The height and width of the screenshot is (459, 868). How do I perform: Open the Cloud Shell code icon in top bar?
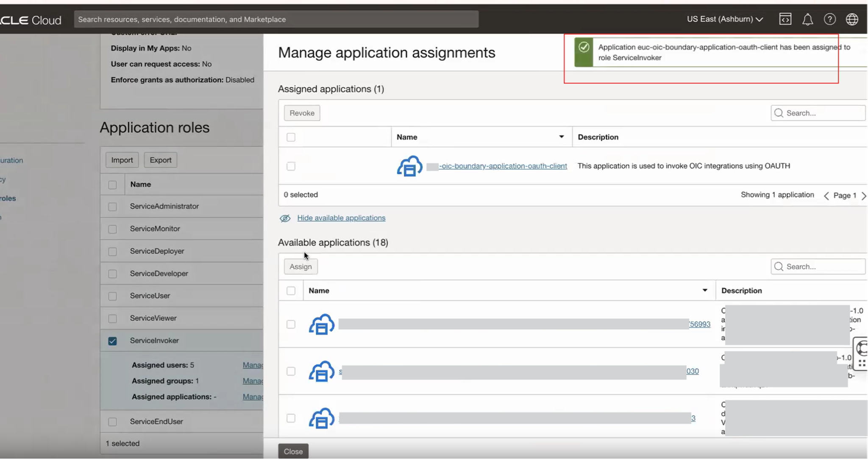(x=785, y=19)
